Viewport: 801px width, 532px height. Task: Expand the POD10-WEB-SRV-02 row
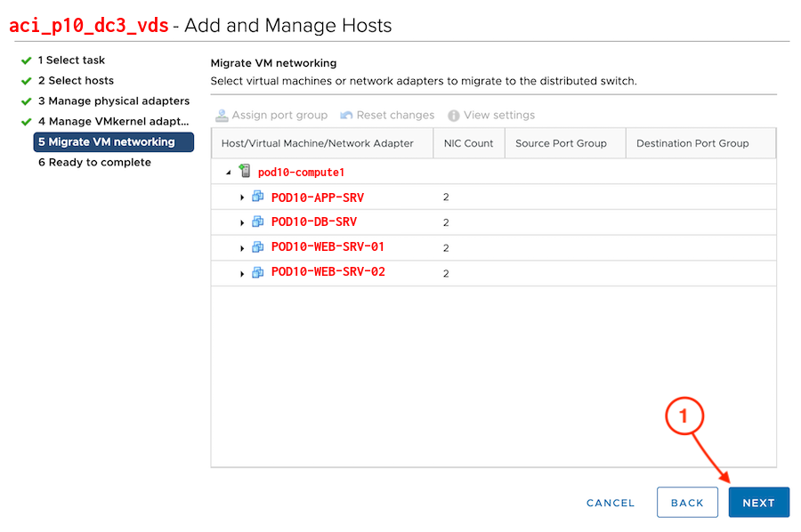[x=242, y=273]
